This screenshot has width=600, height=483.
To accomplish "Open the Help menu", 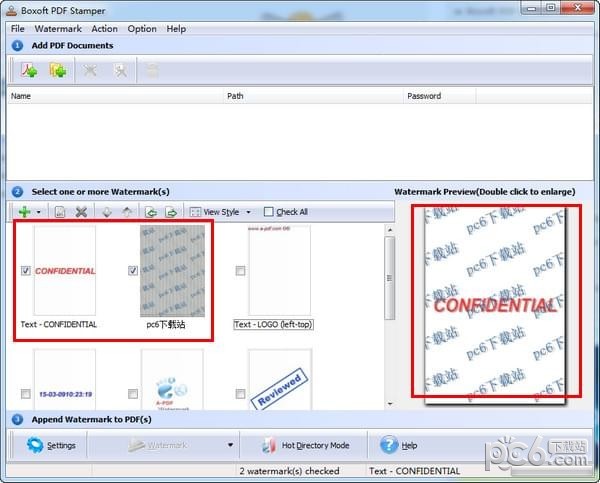I will pyautogui.click(x=176, y=29).
